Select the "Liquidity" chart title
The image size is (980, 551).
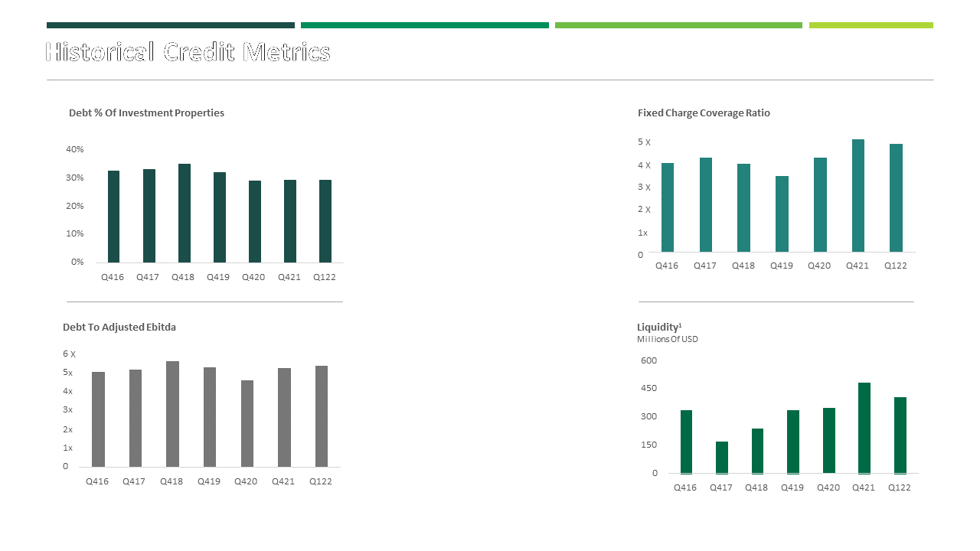pyautogui.click(x=659, y=327)
